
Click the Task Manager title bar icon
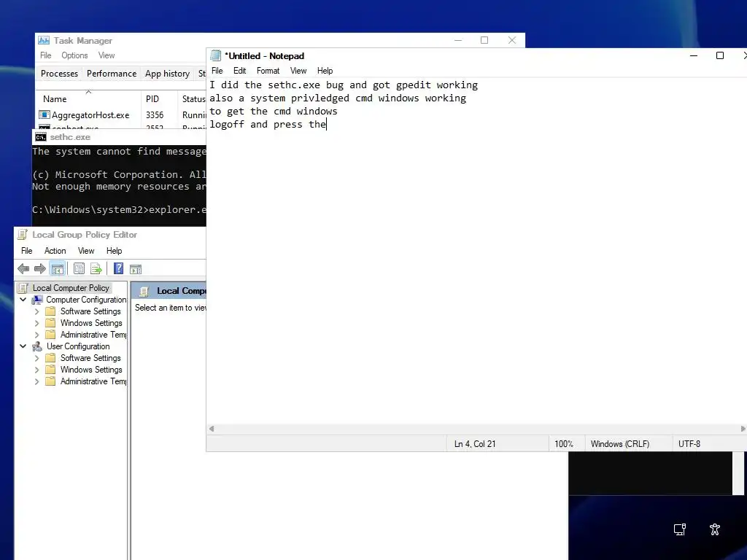[44, 41]
